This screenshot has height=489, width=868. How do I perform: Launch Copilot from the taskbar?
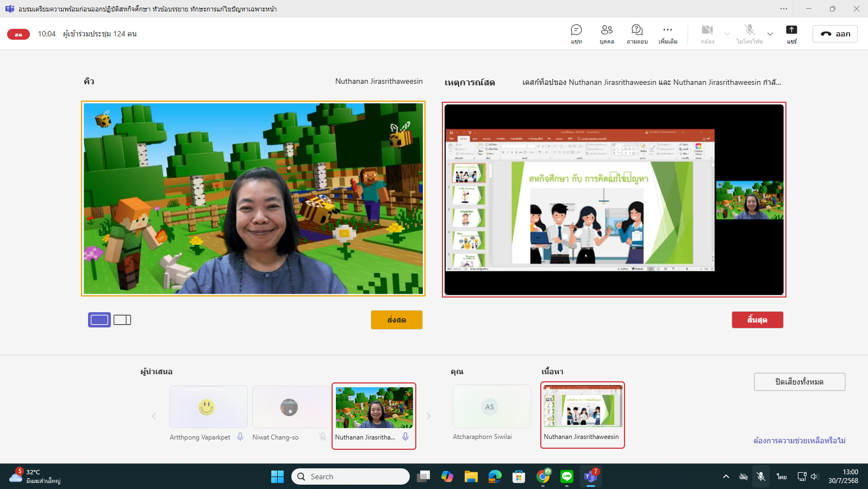point(447,476)
